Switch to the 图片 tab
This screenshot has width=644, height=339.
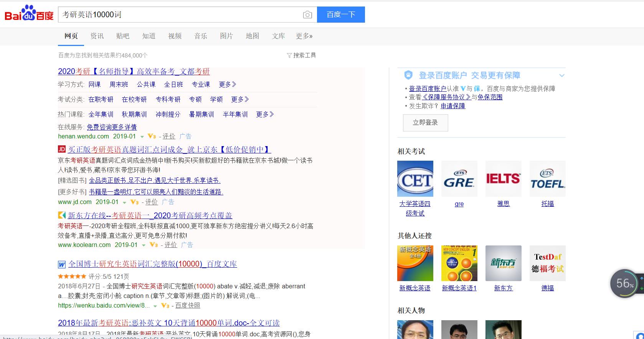click(226, 36)
